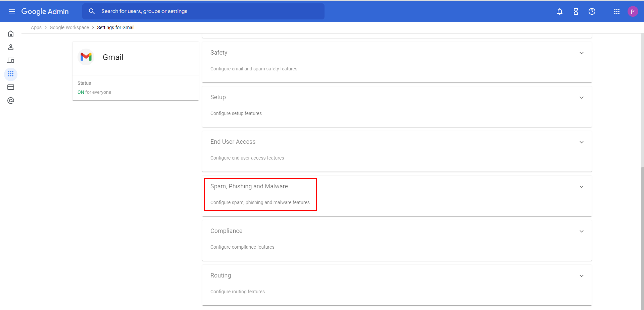Open the Setup settings heading

[218, 97]
